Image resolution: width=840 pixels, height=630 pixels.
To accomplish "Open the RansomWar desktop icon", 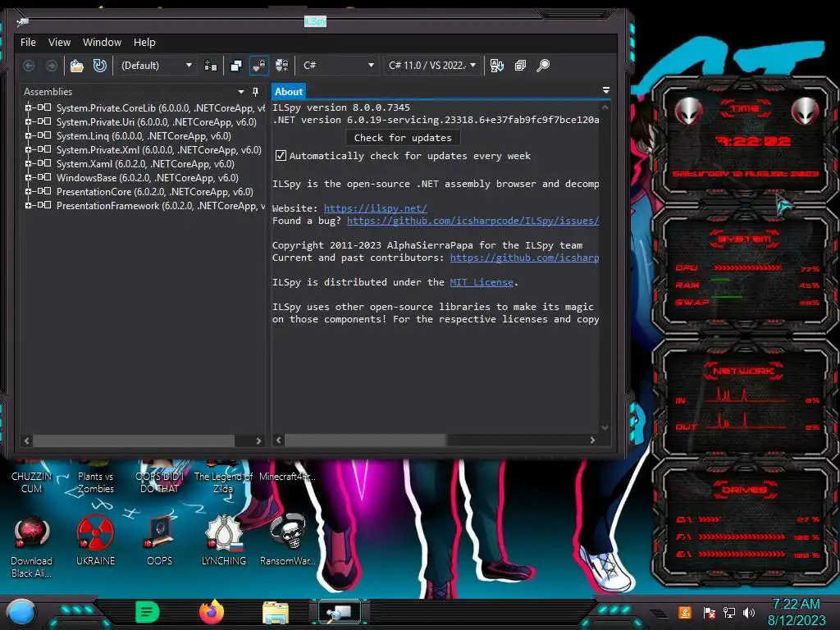I will tap(288, 541).
